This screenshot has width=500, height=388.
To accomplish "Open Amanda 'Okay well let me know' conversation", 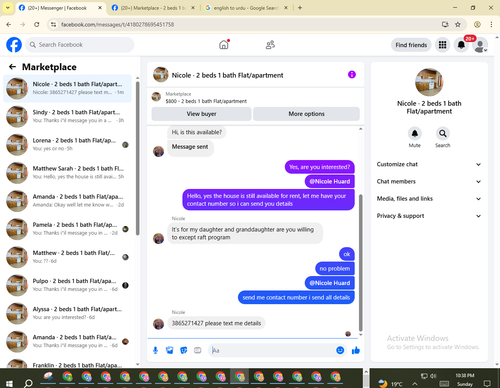I will click(x=67, y=201).
